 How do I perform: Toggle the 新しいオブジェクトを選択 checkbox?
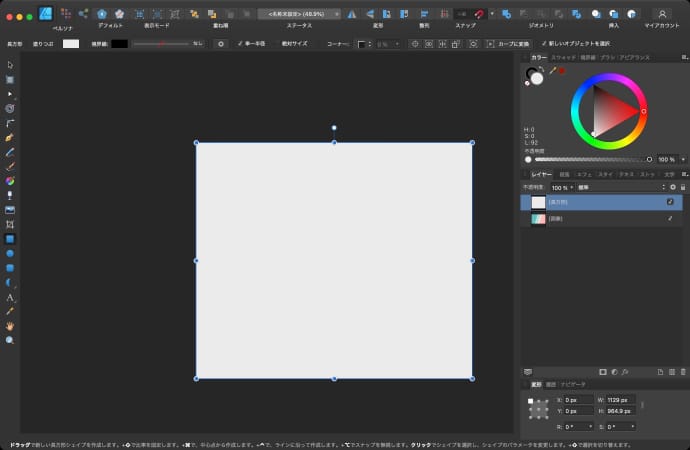click(545, 44)
